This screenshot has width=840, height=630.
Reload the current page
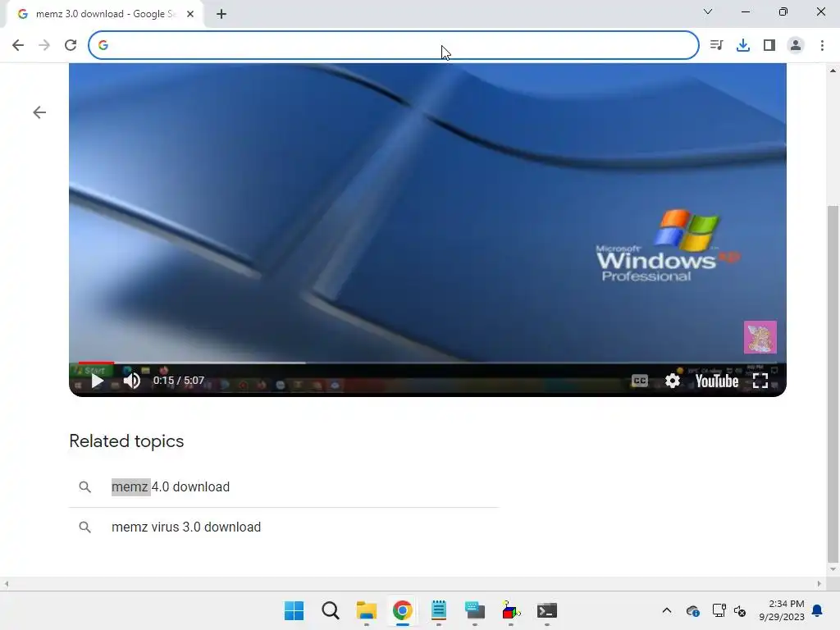pos(71,45)
